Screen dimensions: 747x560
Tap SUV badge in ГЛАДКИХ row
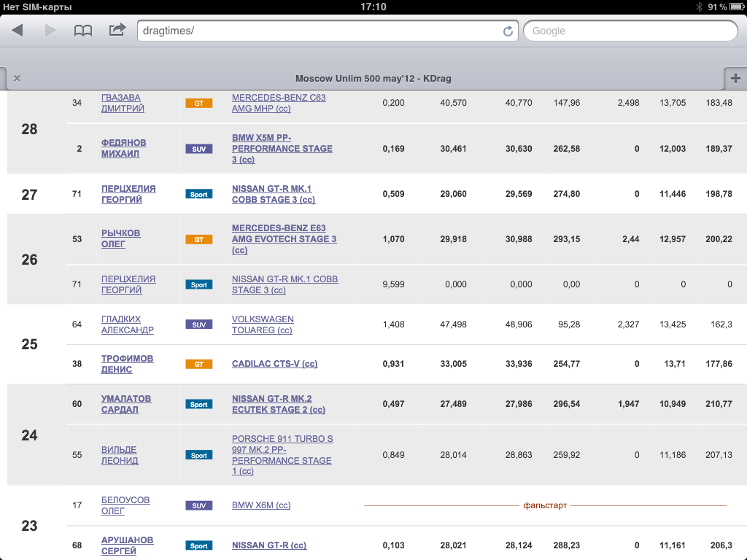click(198, 324)
